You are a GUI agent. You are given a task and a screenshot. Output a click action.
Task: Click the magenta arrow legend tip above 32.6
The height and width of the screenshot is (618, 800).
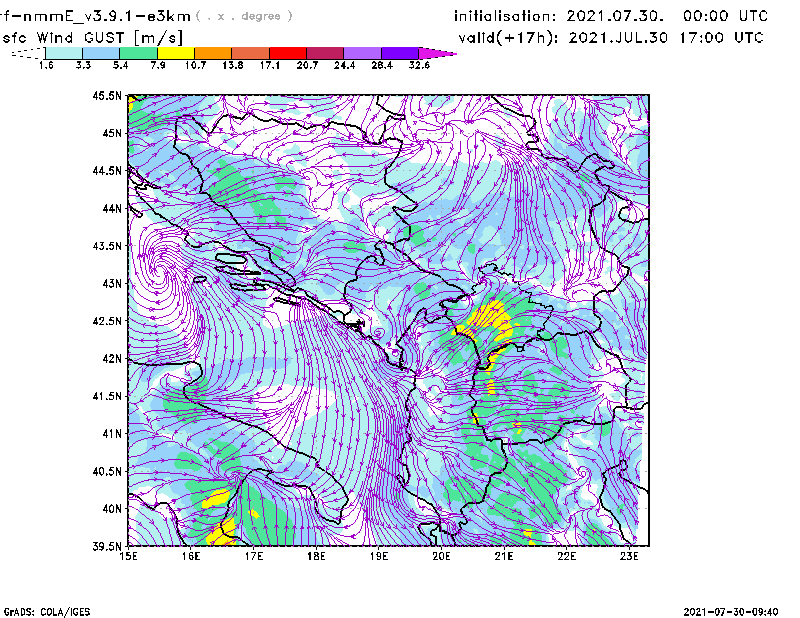click(437, 53)
